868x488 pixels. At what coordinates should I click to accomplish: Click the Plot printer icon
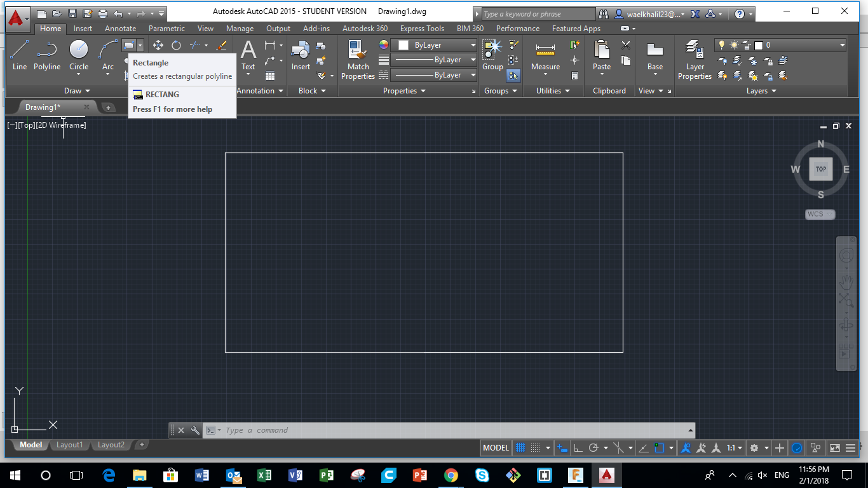click(103, 13)
